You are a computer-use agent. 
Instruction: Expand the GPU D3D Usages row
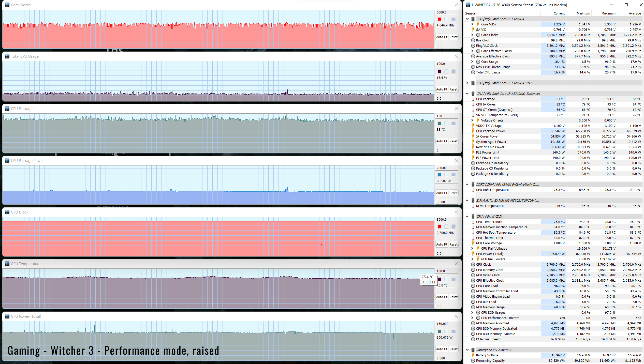pyautogui.click(x=472, y=312)
